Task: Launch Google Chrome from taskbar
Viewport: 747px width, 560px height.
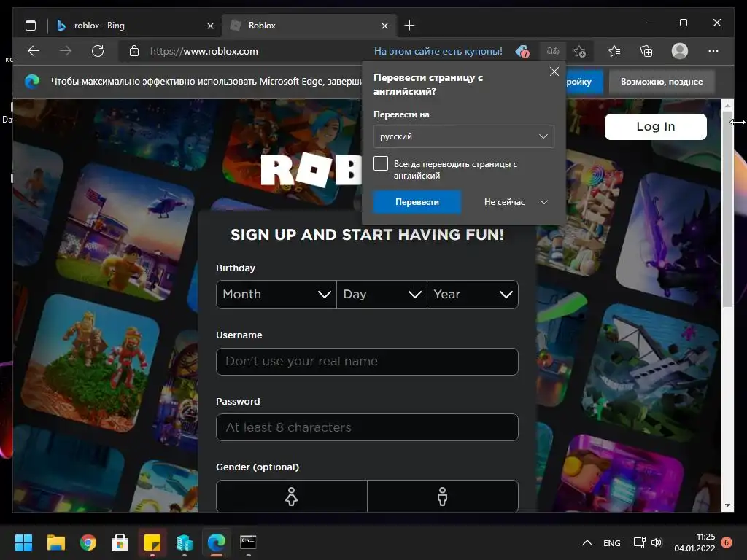Action: (88, 542)
